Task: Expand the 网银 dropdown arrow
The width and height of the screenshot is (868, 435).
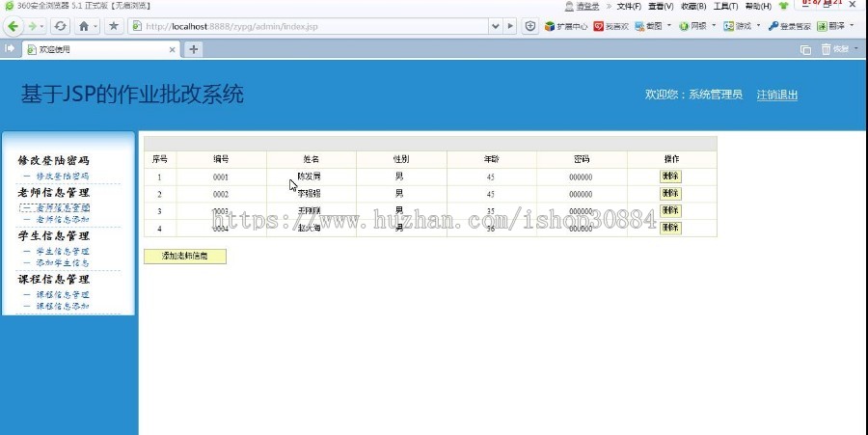Action: (x=714, y=25)
